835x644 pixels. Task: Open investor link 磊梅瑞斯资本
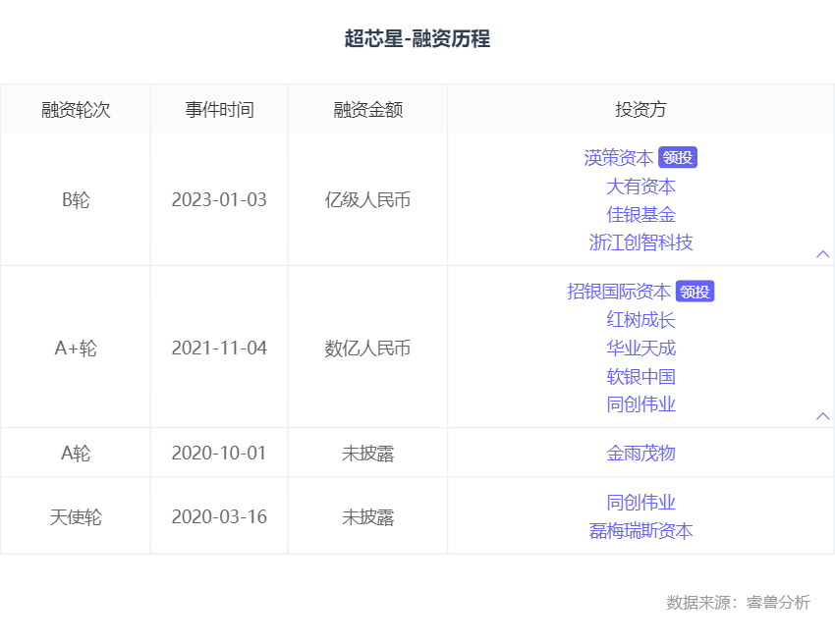pos(640,531)
